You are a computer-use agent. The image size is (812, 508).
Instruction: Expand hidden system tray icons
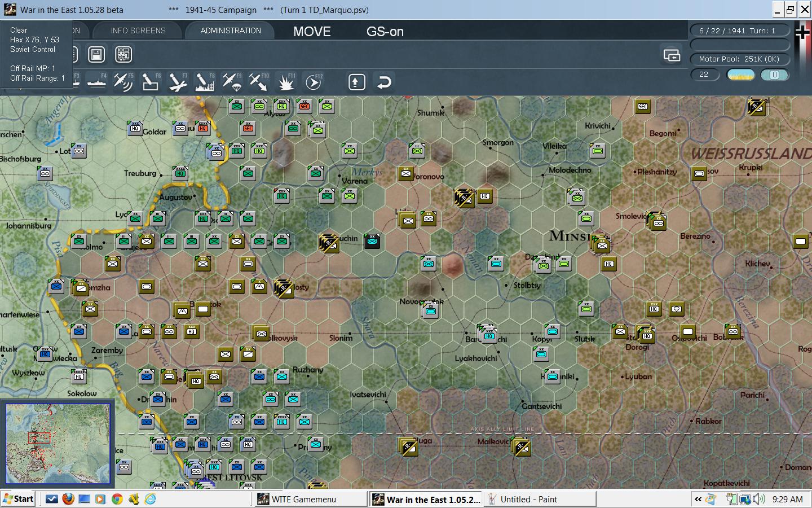[x=698, y=499]
